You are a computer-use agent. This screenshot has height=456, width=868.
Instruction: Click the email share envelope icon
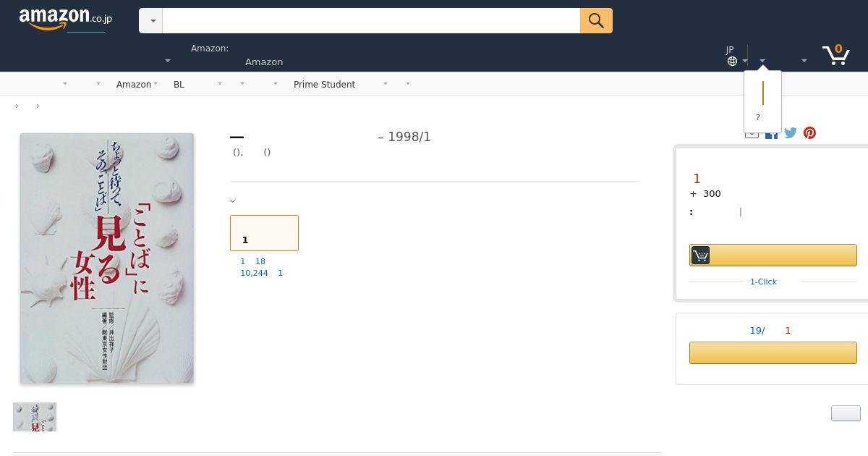click(752, 134)
